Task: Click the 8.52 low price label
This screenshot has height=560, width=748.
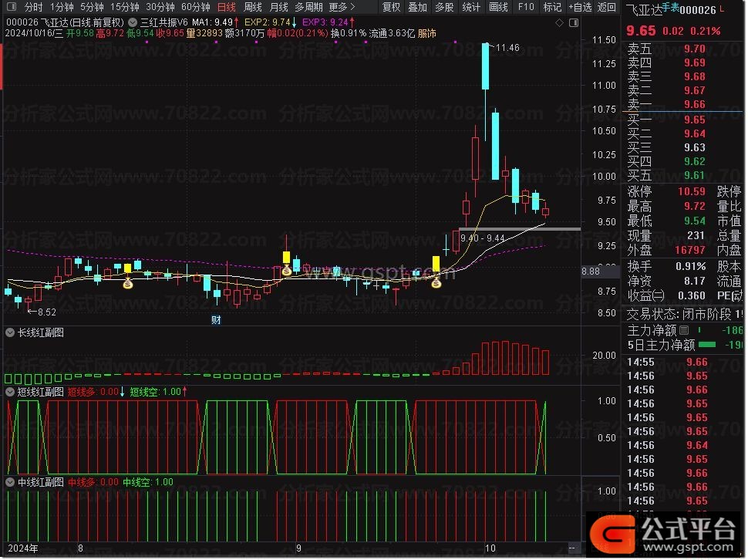Action: coord(47,312)
